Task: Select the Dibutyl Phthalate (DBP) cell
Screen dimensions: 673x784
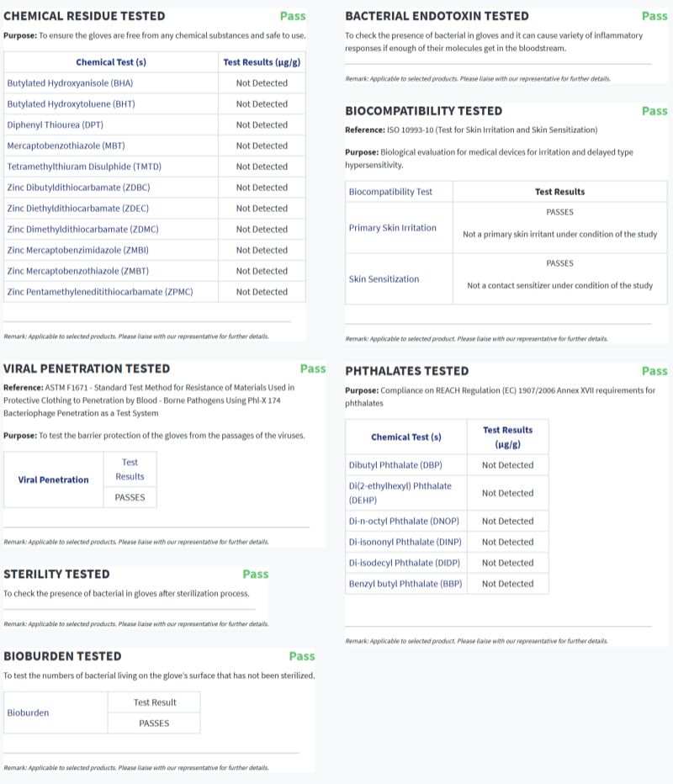Action: (x=395, y=465)
